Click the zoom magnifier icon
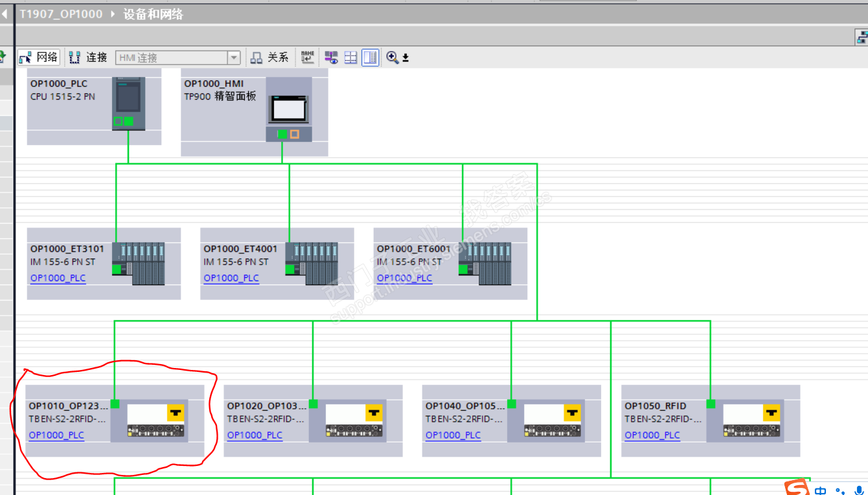 coord(393,58)
